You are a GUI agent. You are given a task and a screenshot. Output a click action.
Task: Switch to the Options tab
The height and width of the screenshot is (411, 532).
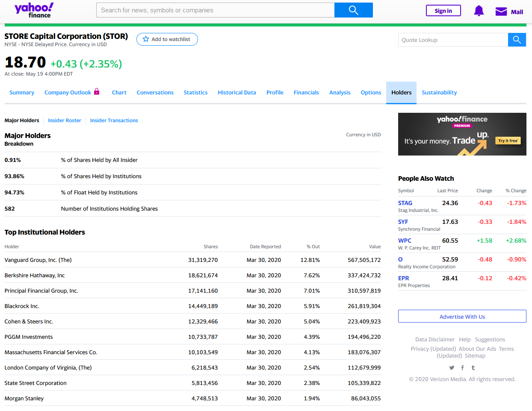(371, 92)
